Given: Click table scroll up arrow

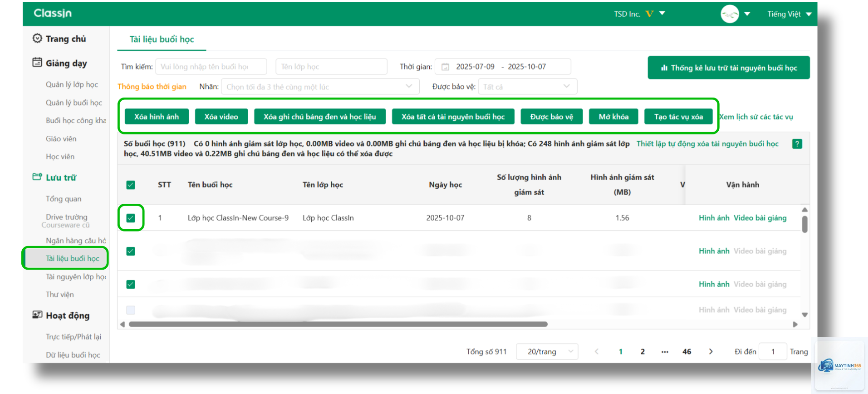Looking at the screenshot, I should (x=804, y=210).
